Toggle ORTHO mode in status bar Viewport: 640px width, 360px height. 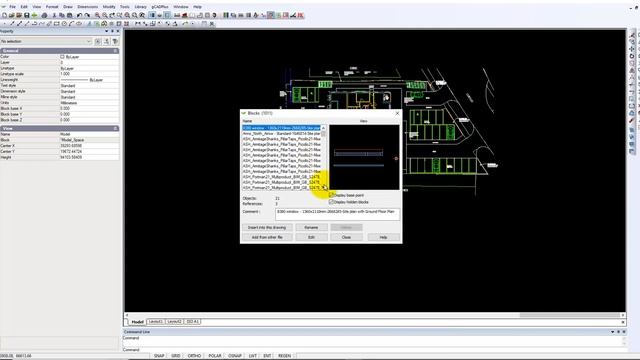pos(194,356)
